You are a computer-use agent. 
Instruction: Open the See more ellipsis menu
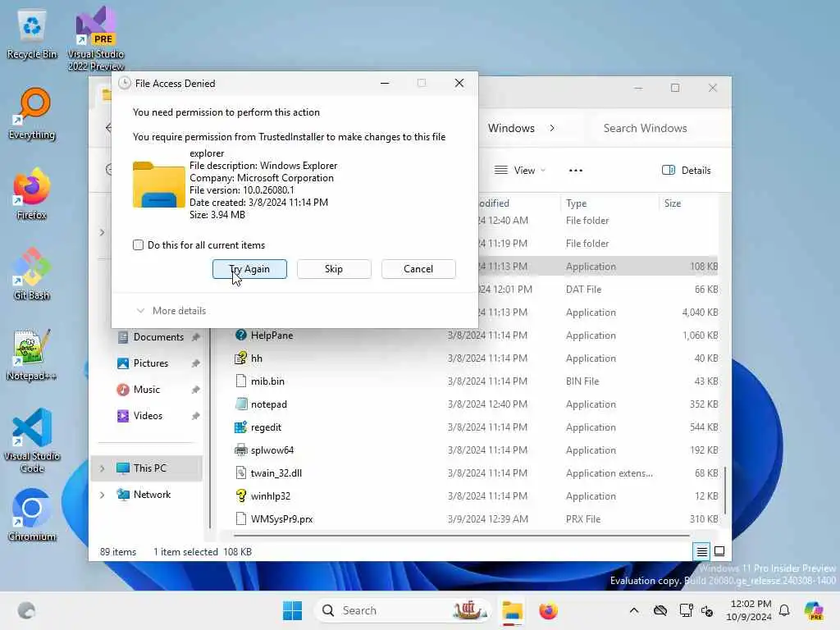[x=575, y=171]
